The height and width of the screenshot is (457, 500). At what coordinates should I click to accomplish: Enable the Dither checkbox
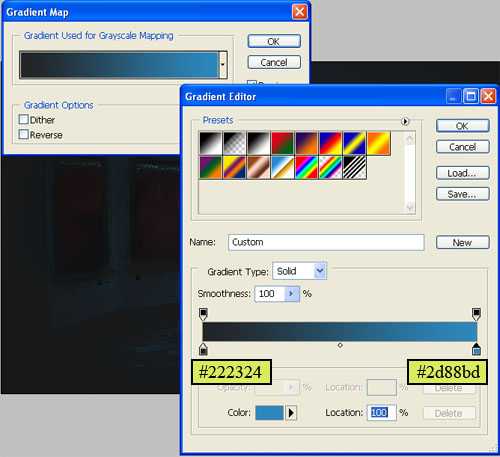(x=24, y=119)
